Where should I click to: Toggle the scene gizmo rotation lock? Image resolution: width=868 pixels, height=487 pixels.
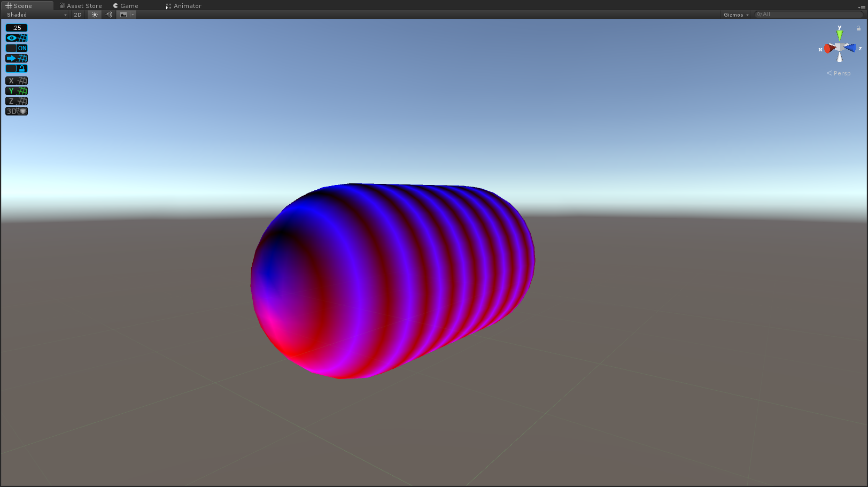point(858,28)
